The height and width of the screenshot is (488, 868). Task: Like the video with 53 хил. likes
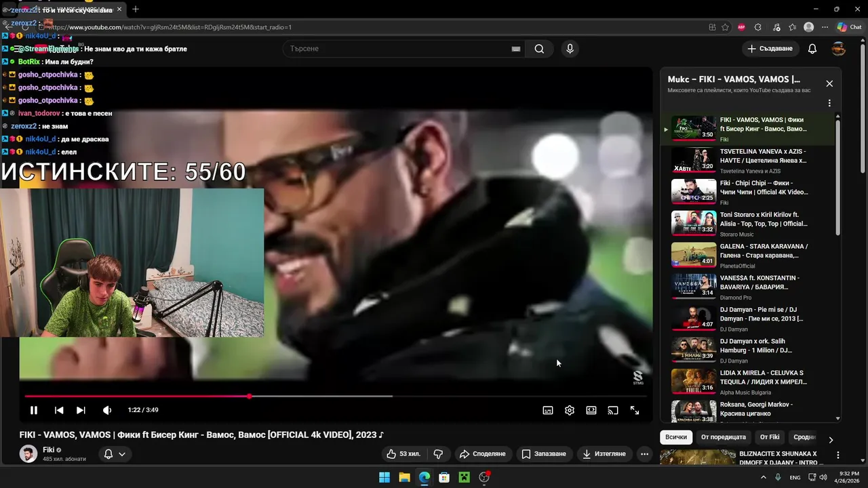point(403,453)
